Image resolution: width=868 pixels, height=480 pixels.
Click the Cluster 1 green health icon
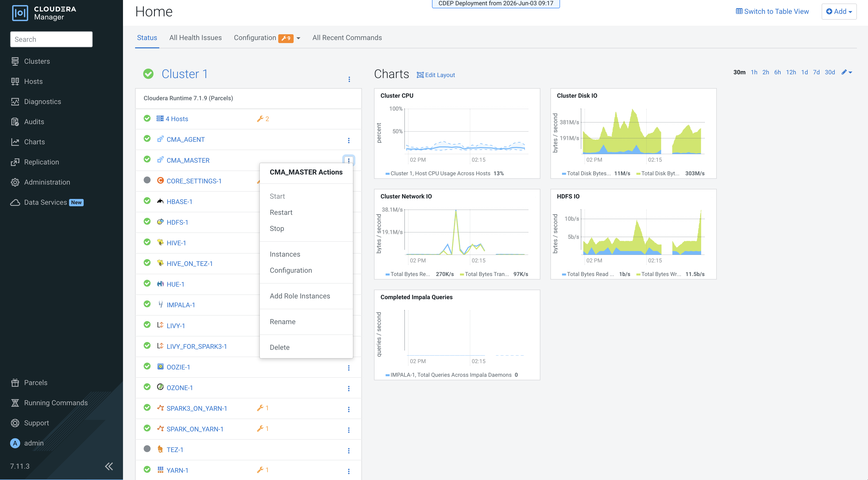[148, 74]
